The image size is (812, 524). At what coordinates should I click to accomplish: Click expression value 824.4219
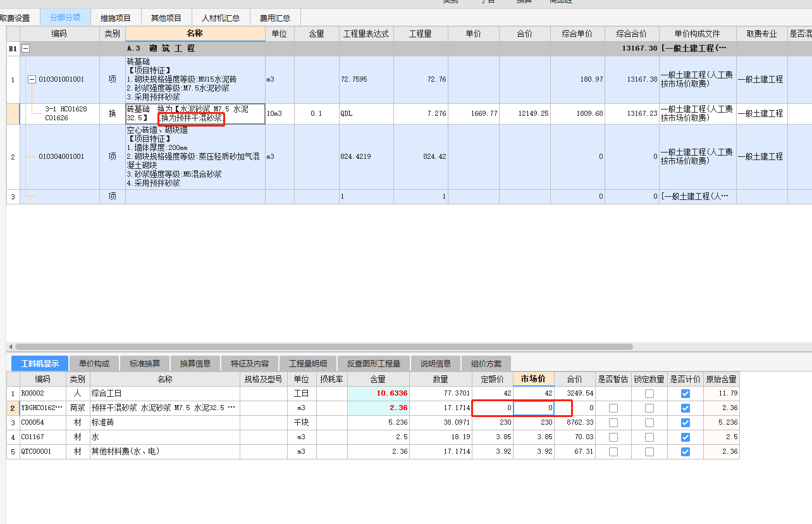(356, 157)
